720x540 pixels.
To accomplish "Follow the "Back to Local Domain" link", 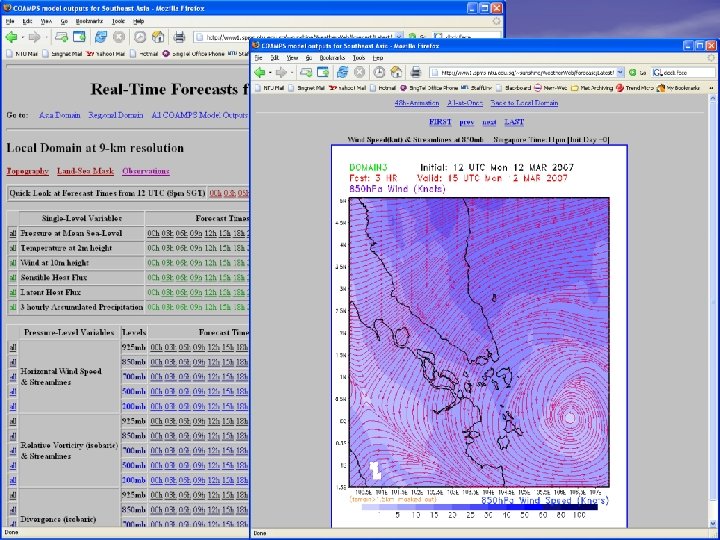I will tap(525, 104).
